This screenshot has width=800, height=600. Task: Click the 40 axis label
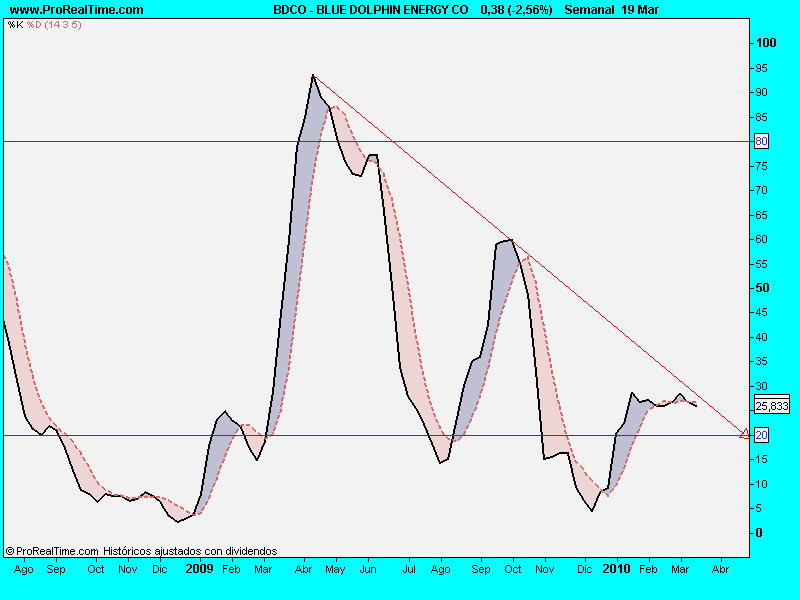pos(761,337)
